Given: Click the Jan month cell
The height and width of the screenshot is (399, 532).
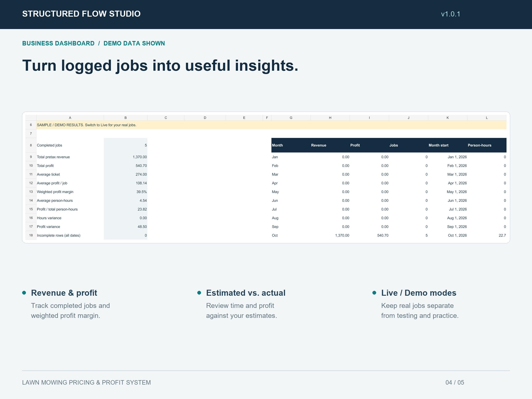Looking at the screenshot, I should pos(291,157).
